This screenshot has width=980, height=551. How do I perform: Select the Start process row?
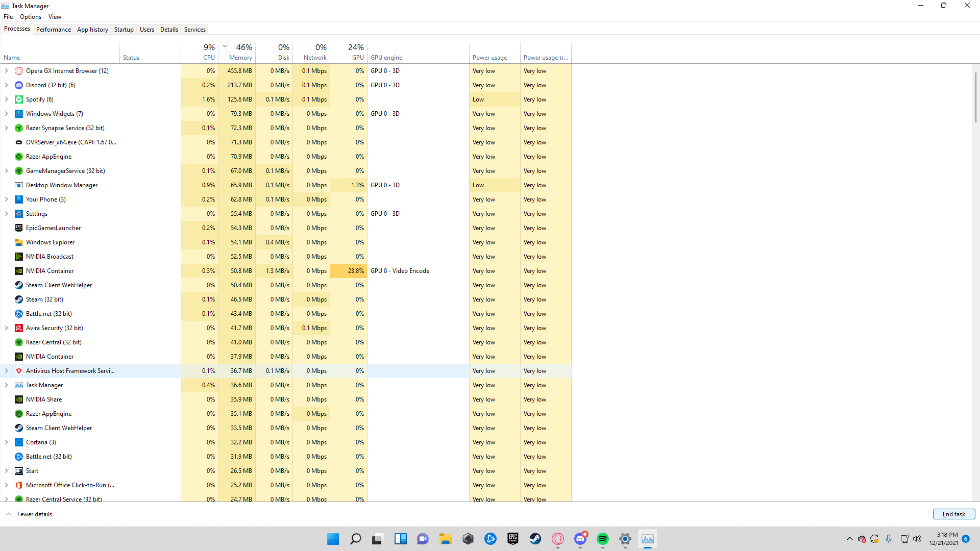click(285, 471)
